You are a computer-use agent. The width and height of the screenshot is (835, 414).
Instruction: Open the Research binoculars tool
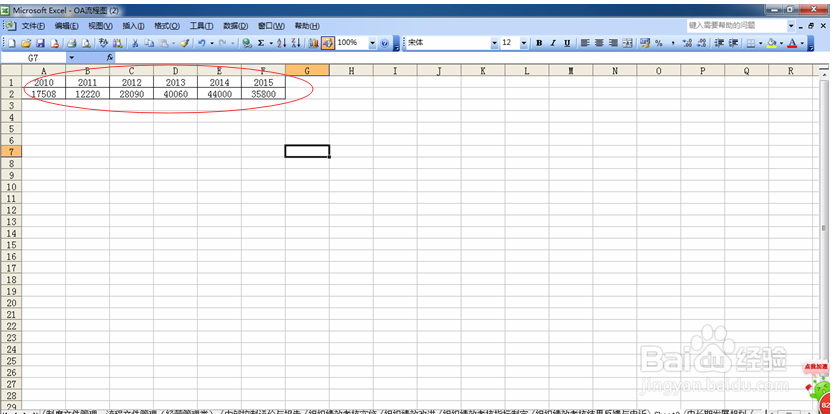[117, 43]
